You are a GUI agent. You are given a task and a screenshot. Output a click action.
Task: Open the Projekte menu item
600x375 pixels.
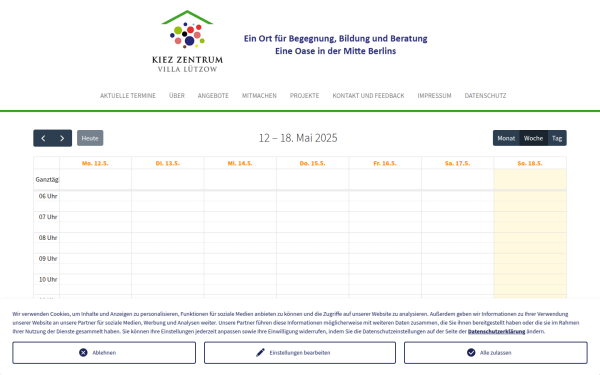click(x=304, y=96)
